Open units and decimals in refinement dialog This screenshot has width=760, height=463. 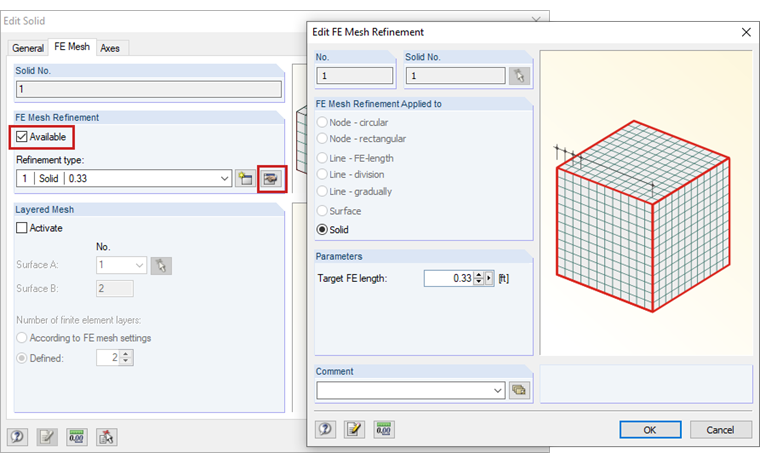coord(384,429)
